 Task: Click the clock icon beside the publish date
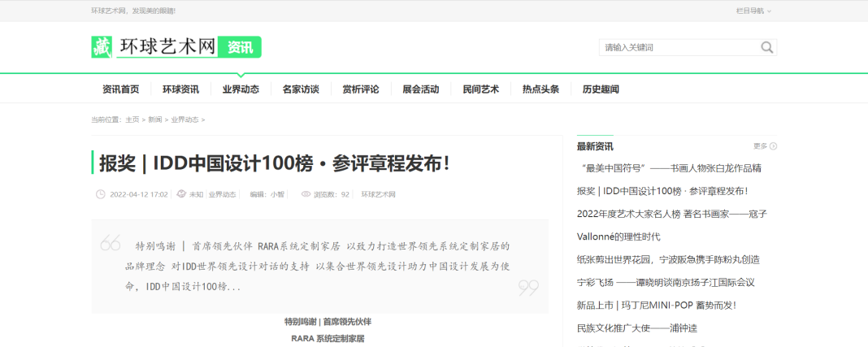[101, 194]
